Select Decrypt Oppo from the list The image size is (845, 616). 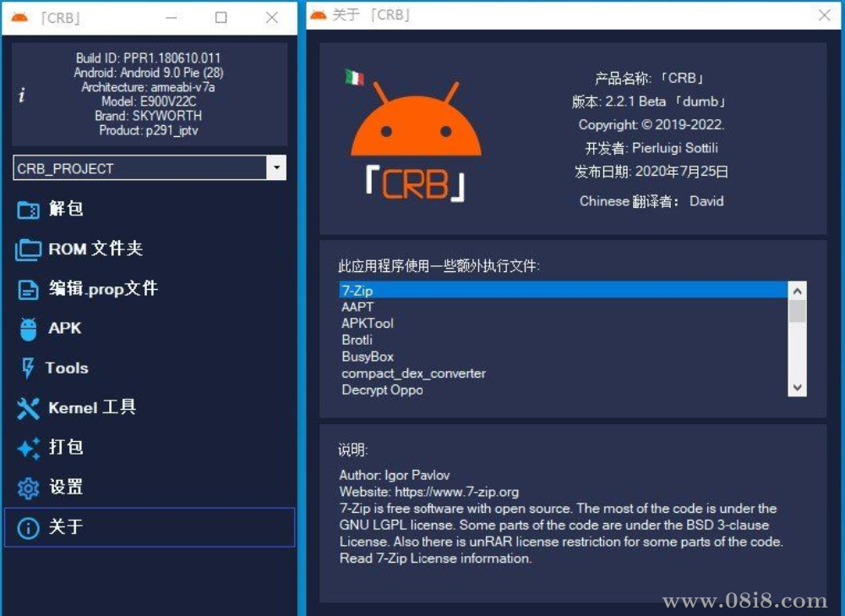coord(382,390)
